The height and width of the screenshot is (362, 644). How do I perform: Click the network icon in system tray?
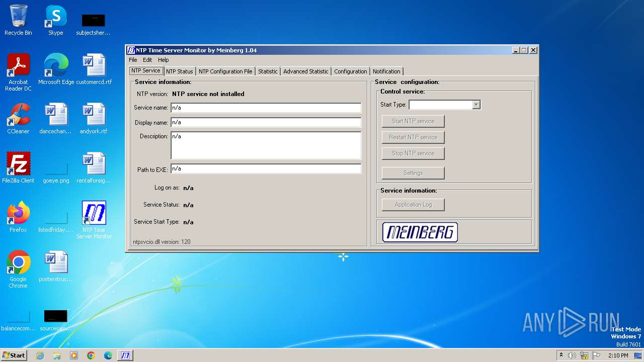point(584,355)
